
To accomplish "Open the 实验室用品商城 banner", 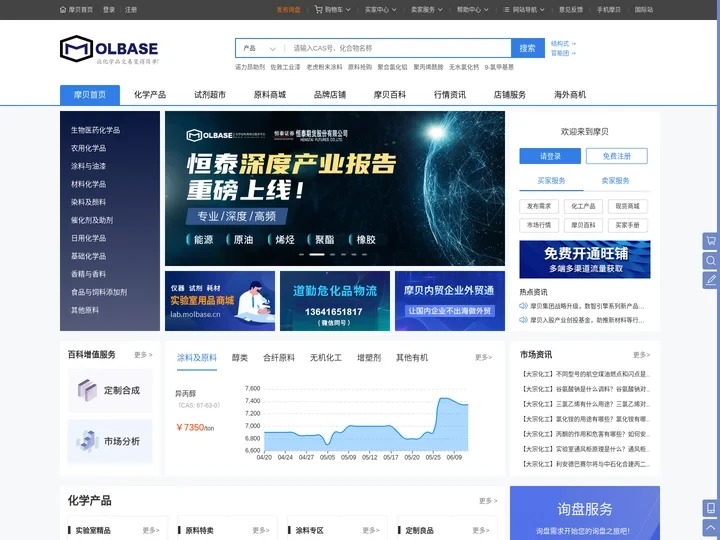I will pyautogui.click(x=220, y=301).
